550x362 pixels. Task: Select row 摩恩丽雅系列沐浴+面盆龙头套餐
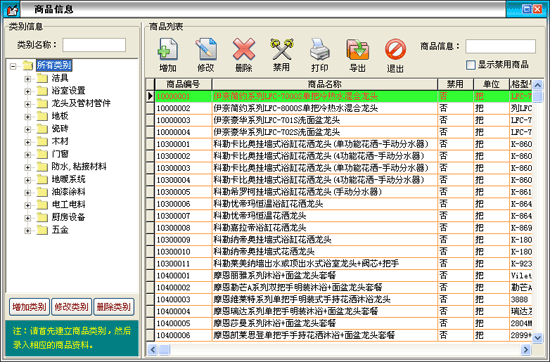[x=339, y=275]
